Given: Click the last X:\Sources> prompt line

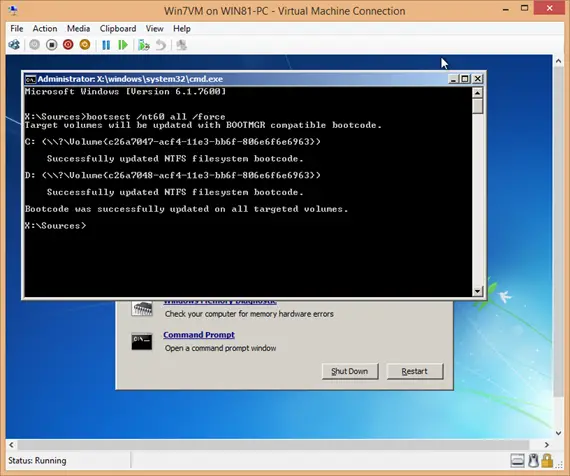Looking at the screenshot, I should pyautogui.click(x=56, y=225).
